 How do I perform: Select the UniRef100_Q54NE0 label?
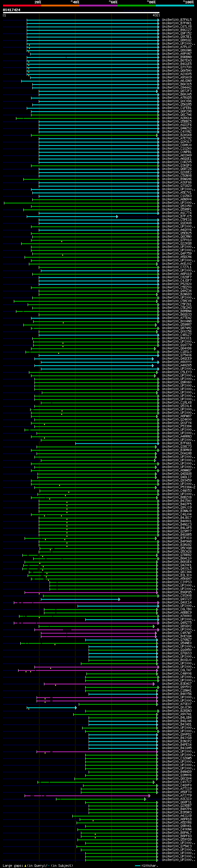click(x=177, y=643)
